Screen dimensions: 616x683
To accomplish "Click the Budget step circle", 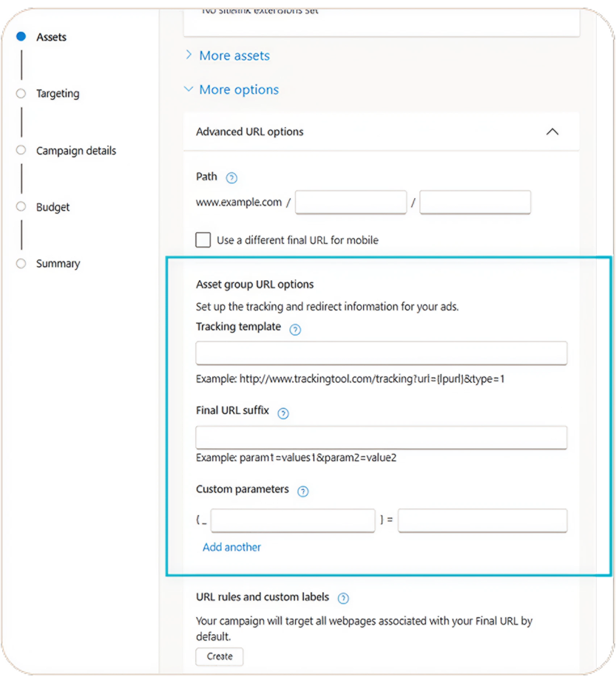I will click(21, 207).
